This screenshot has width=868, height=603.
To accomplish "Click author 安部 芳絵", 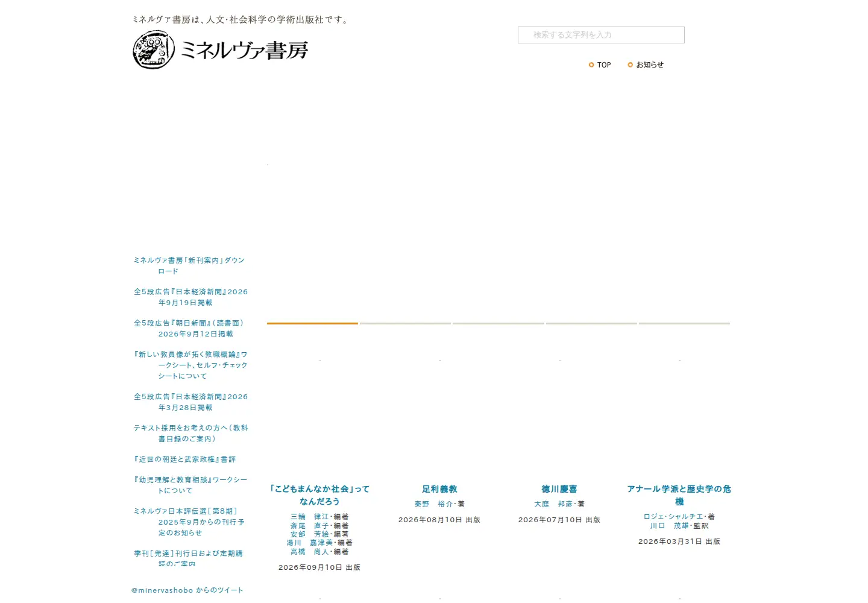I will [x=310, y=534].
